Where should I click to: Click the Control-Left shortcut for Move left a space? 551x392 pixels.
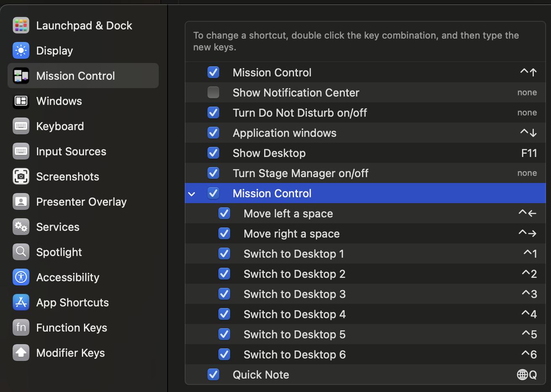pos(527,213)
